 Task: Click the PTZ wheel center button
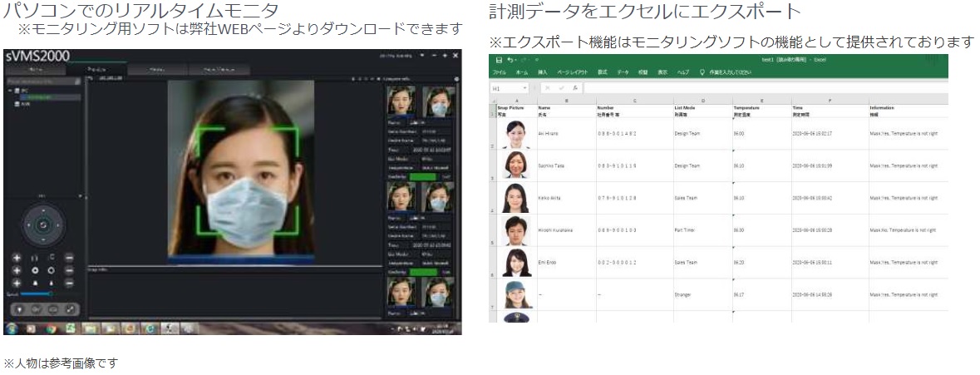(42, 225)
